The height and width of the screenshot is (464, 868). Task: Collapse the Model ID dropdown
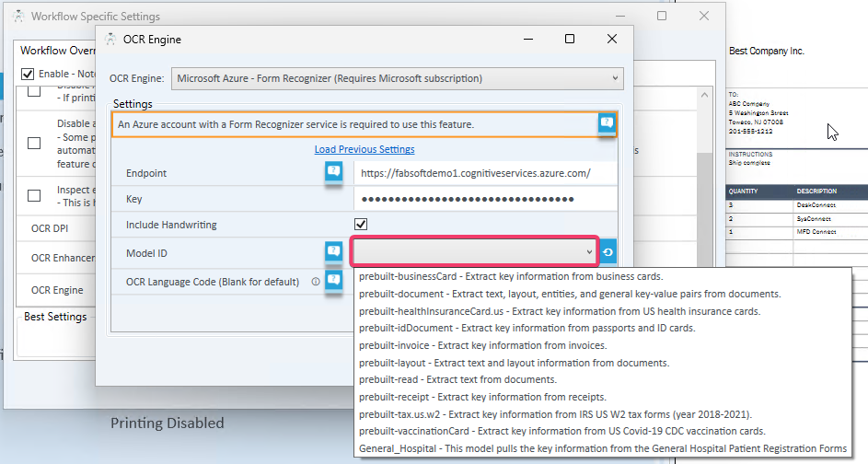click(x=589, y=252)
